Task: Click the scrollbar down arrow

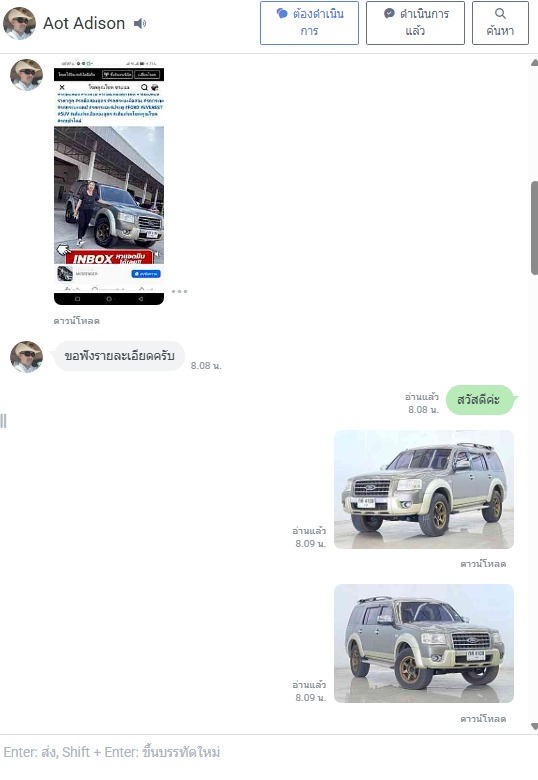Action: (535, 726)
